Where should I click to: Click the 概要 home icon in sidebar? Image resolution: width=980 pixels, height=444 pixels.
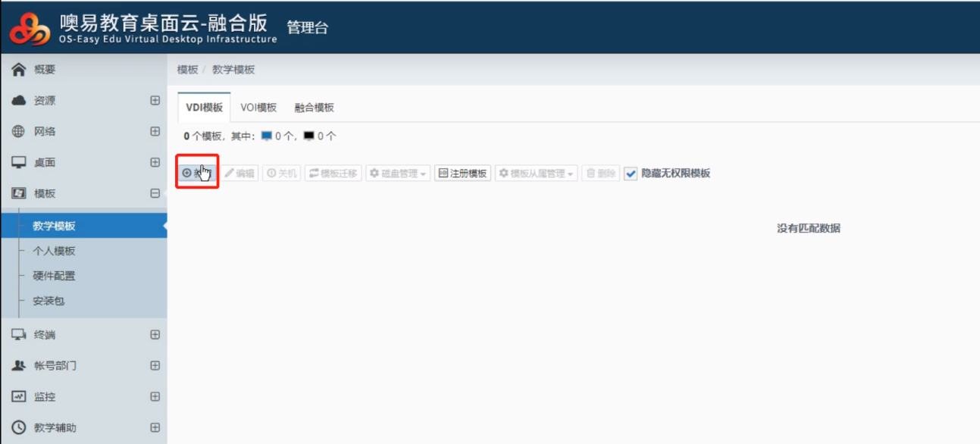click(19, 70)
